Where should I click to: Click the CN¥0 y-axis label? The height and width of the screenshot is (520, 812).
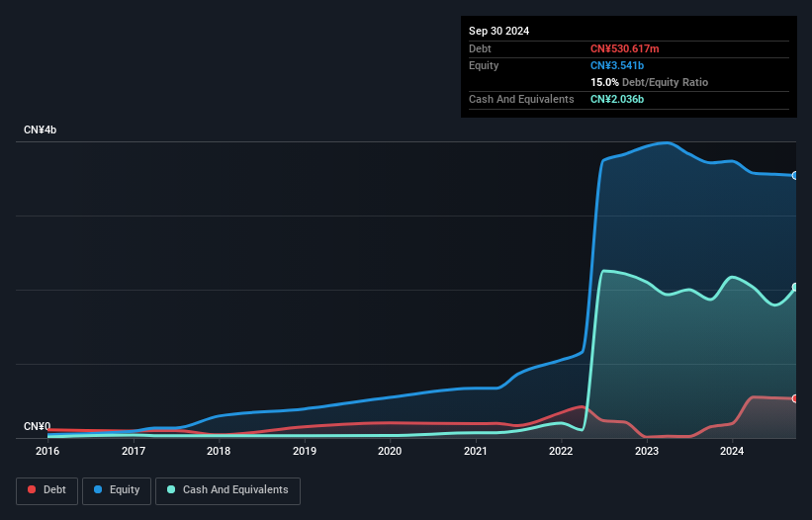pos(38,426)
